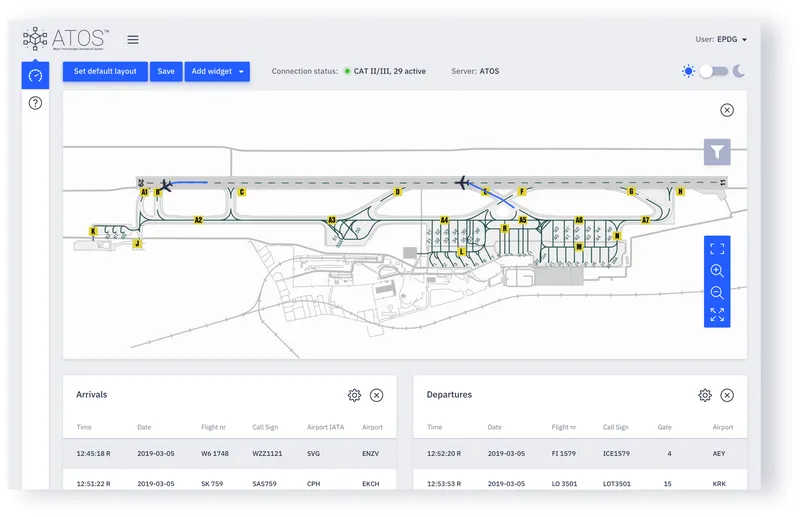The image size is (800, 517).
Task: Sort Departures by Date column
Action: (494, 427)
